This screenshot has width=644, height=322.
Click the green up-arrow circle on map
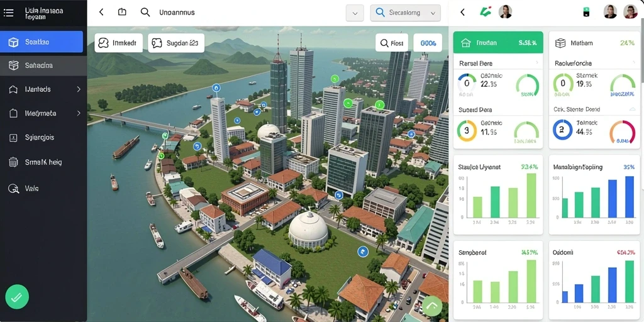(x=432, y=306)
